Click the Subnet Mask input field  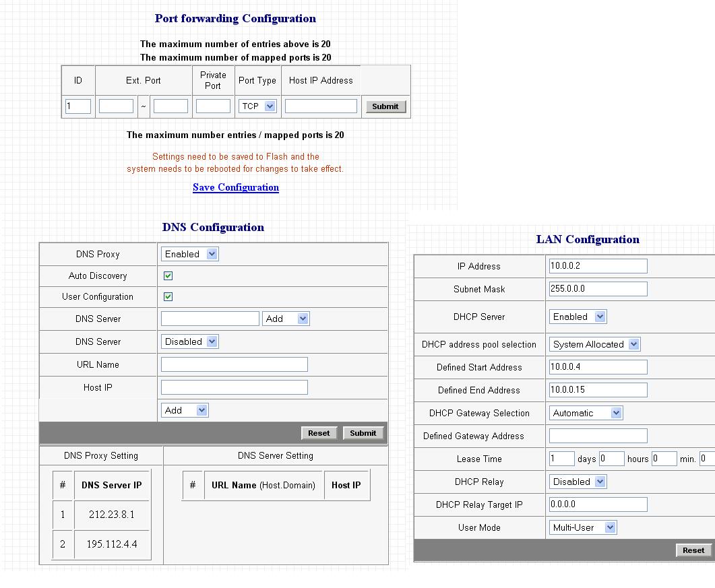coord(598,289)
